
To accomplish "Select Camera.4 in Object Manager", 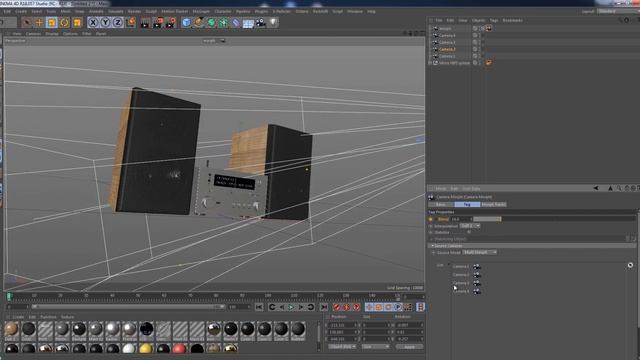I will click(447, 35).
